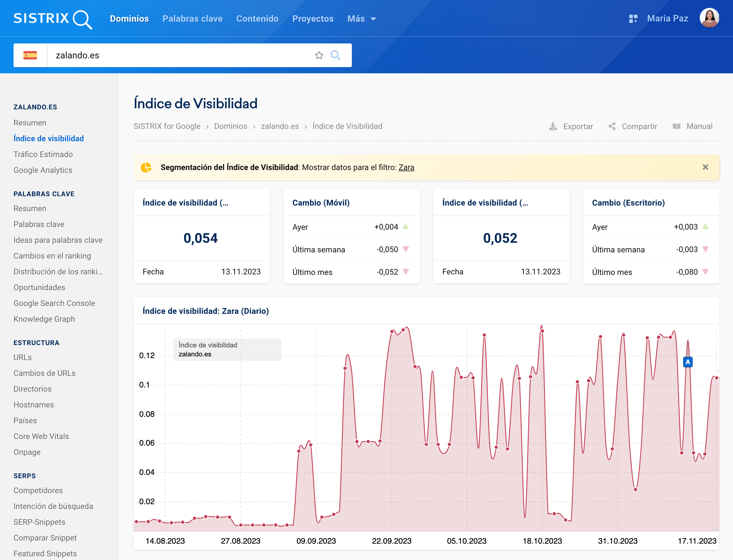733x560 pixels.
Task: Open the Spain flag country selector
Action: click(x=30, y=55)
